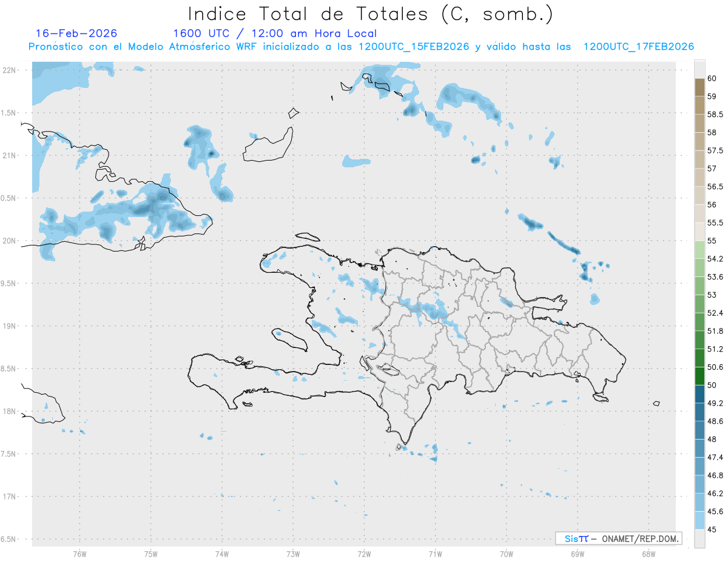Screen dimensions: 728x562
Task: Click the colorbar label "60"
Action: (x=712, y=78)
